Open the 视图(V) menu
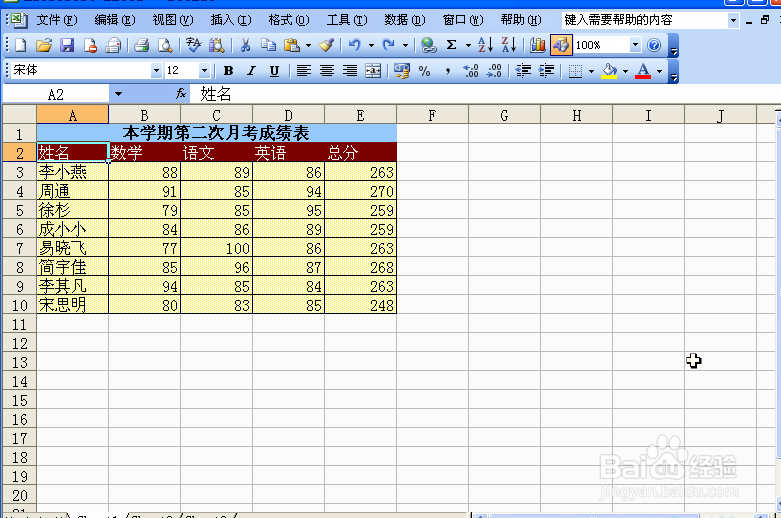Screen dimensions: 781x518 coord(173,20)
